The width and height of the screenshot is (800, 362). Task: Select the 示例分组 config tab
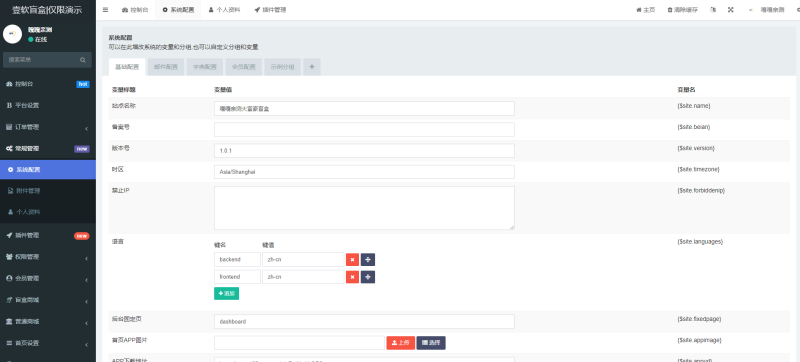click(x=282, y=67)
